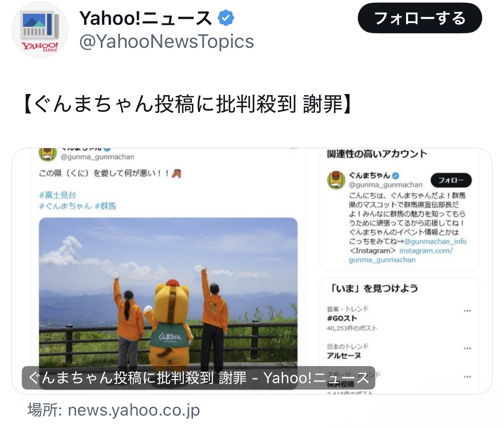Click the caption overlay ぐんまちゃん投稿に批判殺到 謝罪
The width and height of the screenshot is (504, 428).
pos(198,378)
